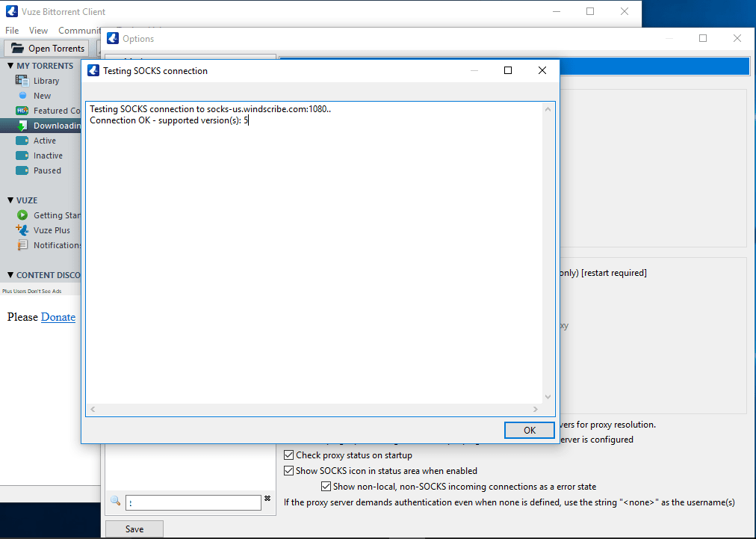Select the New torrents blue dot icon
756x539 pixels.
22,96
